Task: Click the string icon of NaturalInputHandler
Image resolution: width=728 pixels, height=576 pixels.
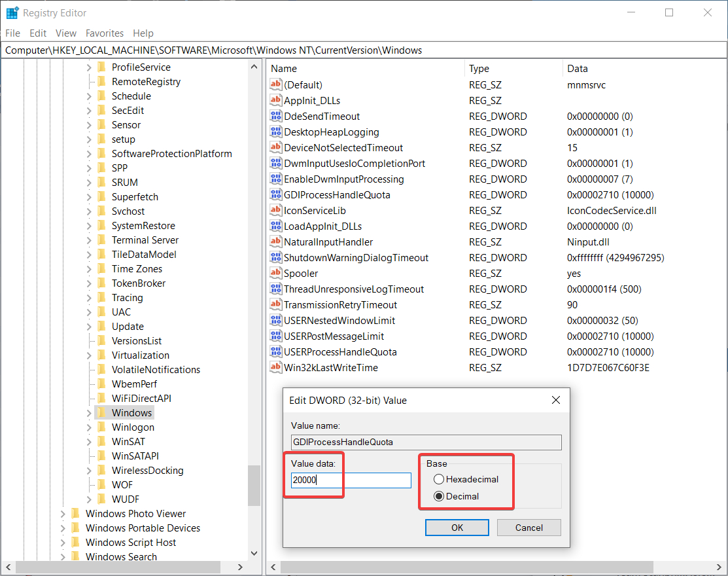Action: coord(276,242)
